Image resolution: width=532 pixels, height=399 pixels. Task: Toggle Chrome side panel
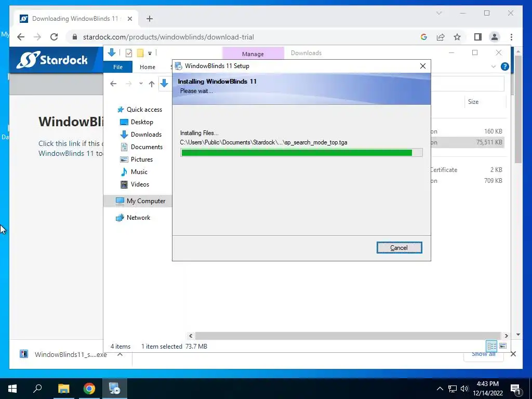click(x=478, y=37)
